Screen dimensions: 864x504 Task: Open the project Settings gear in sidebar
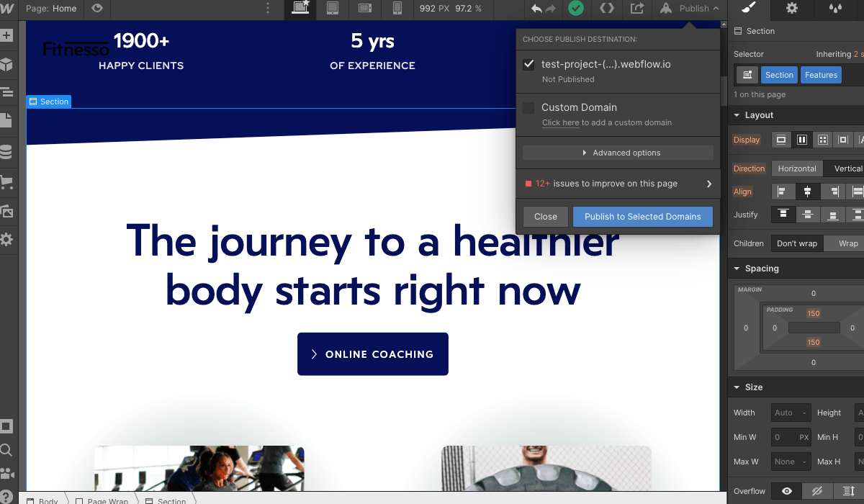coord(6,240)
